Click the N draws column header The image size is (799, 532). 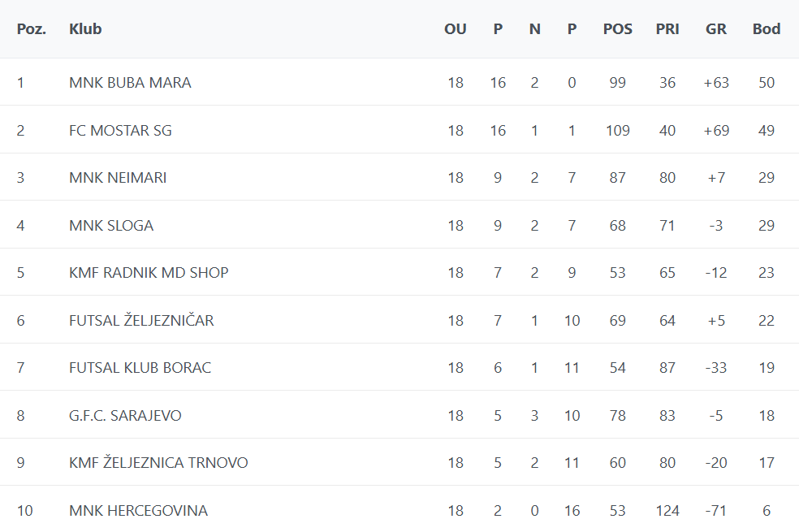click(x=534, y=29)
